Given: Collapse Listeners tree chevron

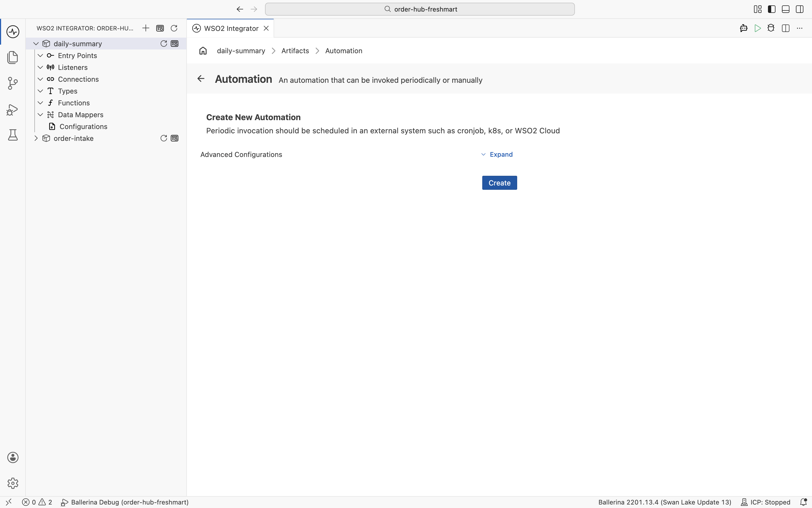Looking at the screenshot, I should [40, 67].
